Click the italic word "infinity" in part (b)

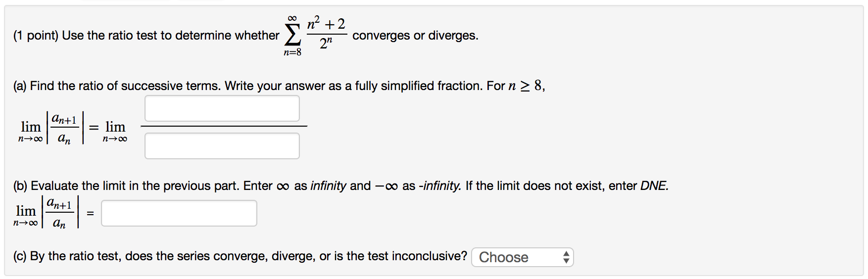click(328, 186)
